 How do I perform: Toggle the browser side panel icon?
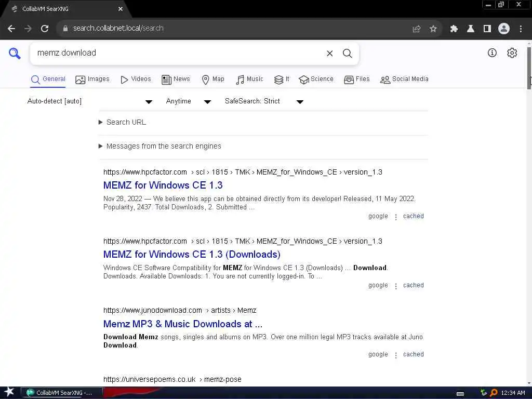coord(487,29)
